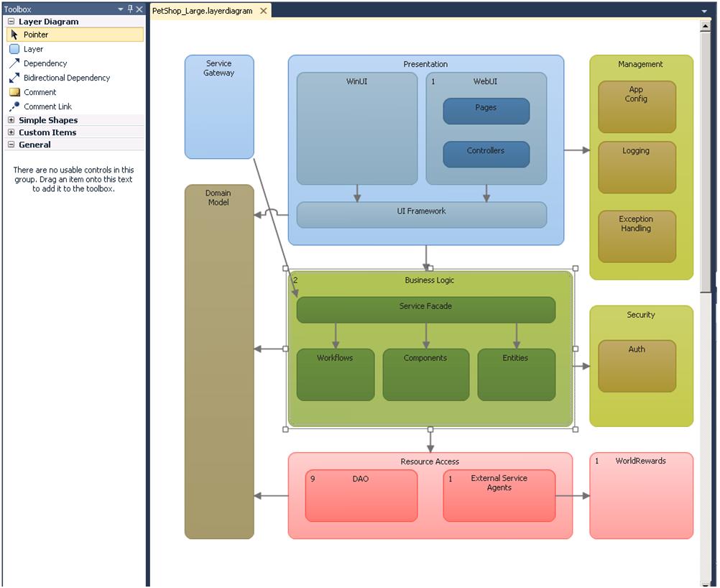Viewport: 720px width, 588px height.
Task: Switch to PetShop_Large.layerdiagram tab
Action: point(202,11)
